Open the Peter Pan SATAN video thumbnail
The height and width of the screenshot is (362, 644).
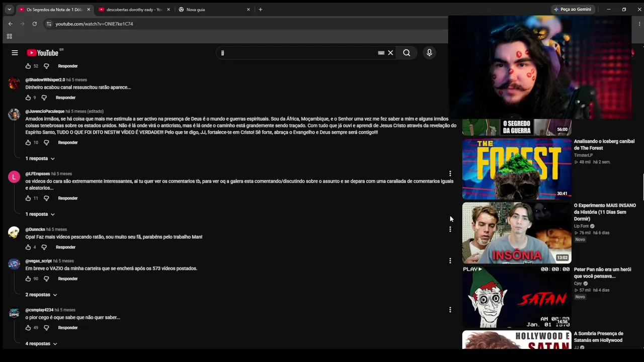(517, 297)
